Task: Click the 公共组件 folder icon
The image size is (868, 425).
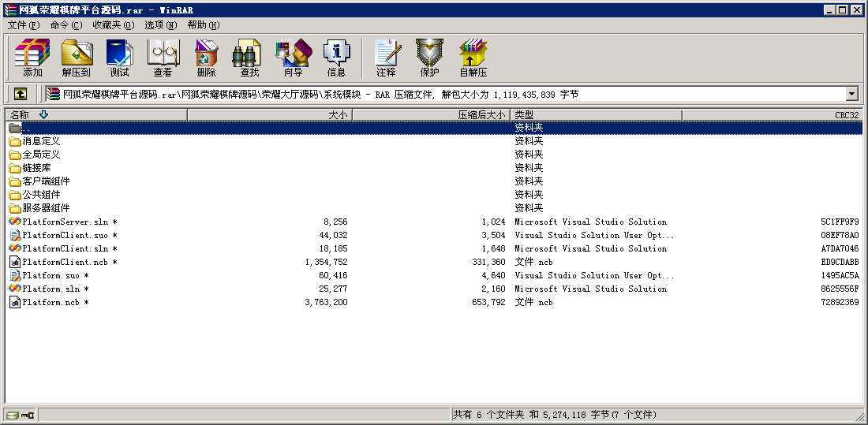Action: (15, 195)
